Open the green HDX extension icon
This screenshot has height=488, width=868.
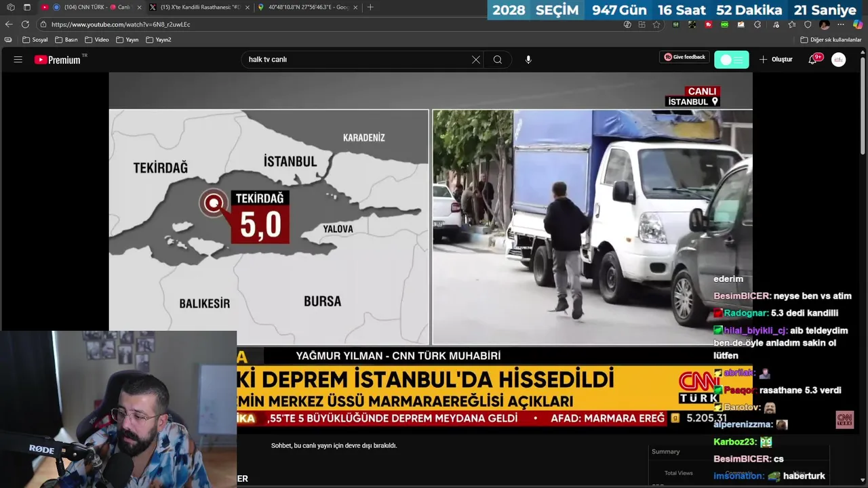pos(725,24)
